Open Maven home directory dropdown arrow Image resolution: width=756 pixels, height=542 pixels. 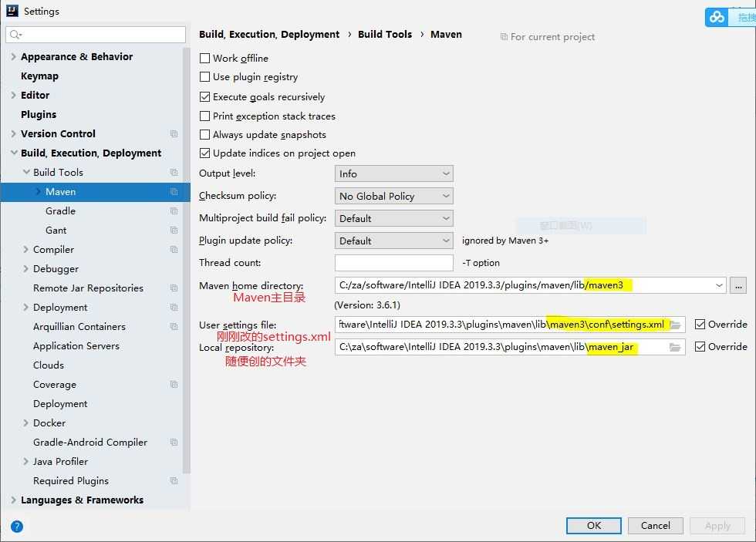pyautogui.click(x=719, y=285)
